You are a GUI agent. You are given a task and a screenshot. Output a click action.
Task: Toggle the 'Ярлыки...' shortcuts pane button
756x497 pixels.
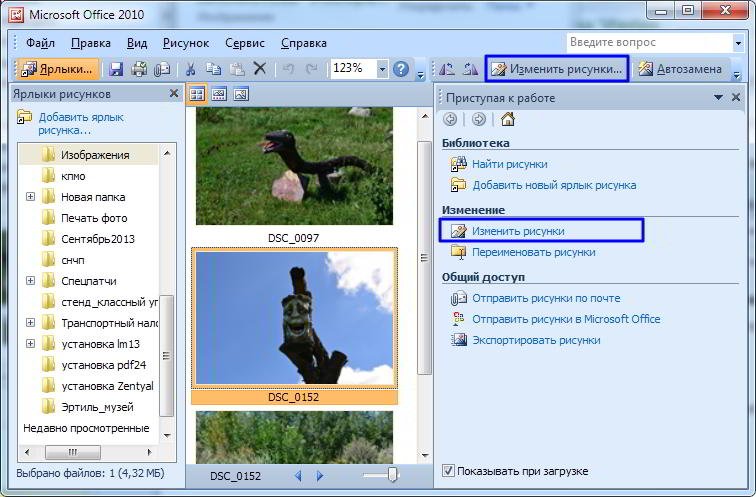(x=58, y=69)
